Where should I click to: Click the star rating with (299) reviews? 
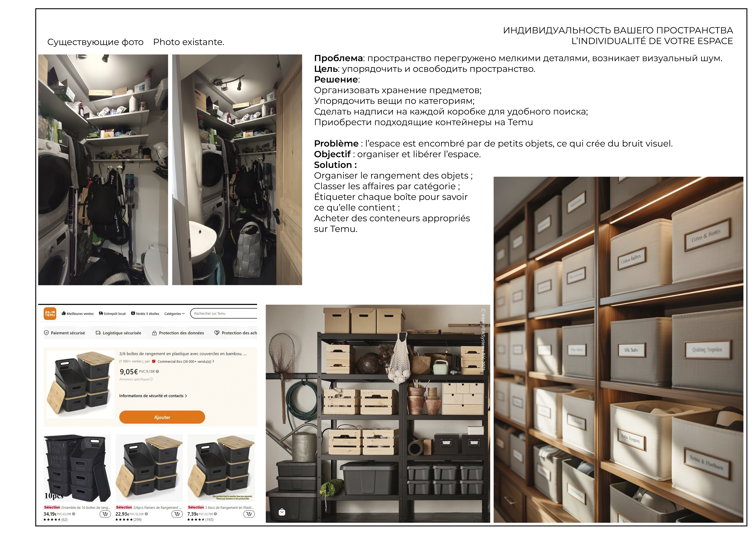click(x=128, y=520)
